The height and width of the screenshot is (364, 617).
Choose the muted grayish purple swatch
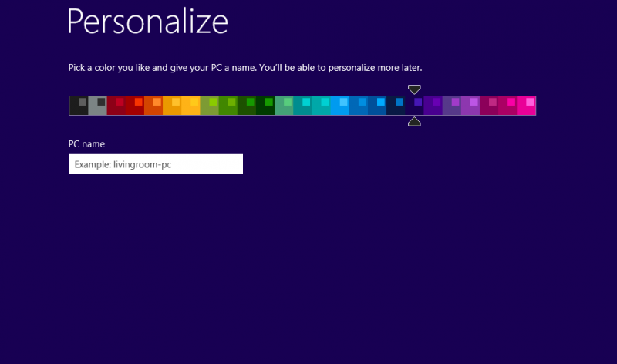point(452,106)
